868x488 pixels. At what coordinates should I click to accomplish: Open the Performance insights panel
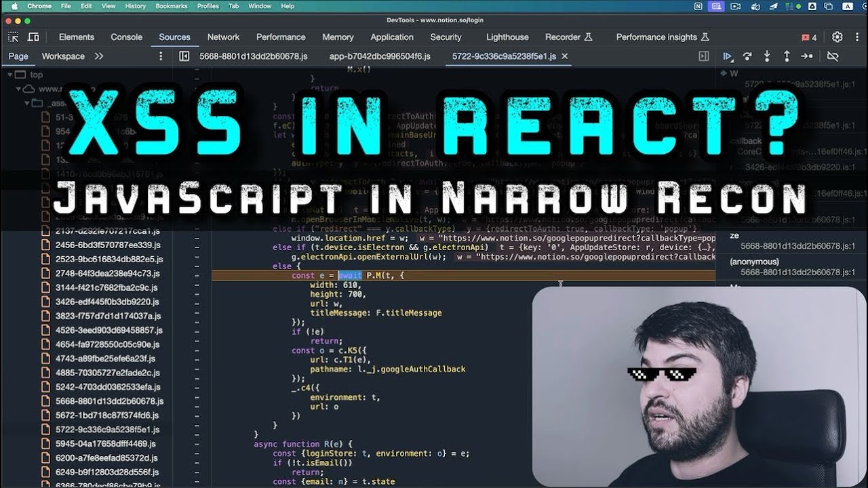pyautogui.click(x=663, y=37)
